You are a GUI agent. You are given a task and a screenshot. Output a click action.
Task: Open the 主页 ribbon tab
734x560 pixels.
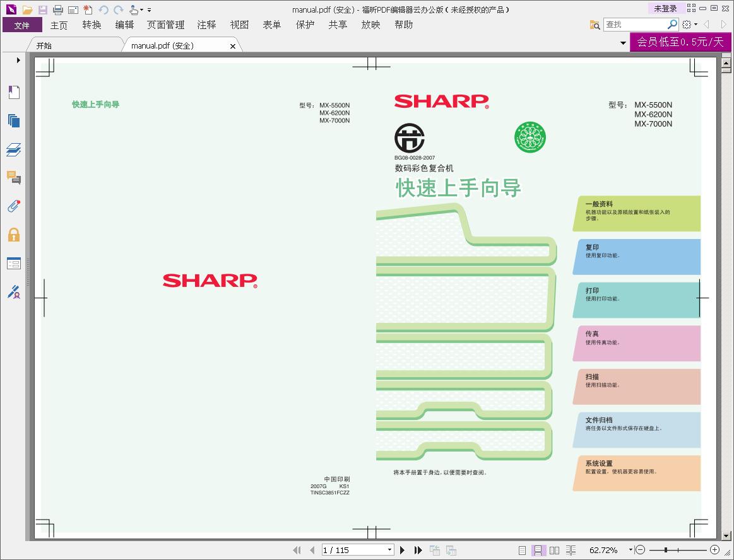pyautogui.click(x=59, y=25)
